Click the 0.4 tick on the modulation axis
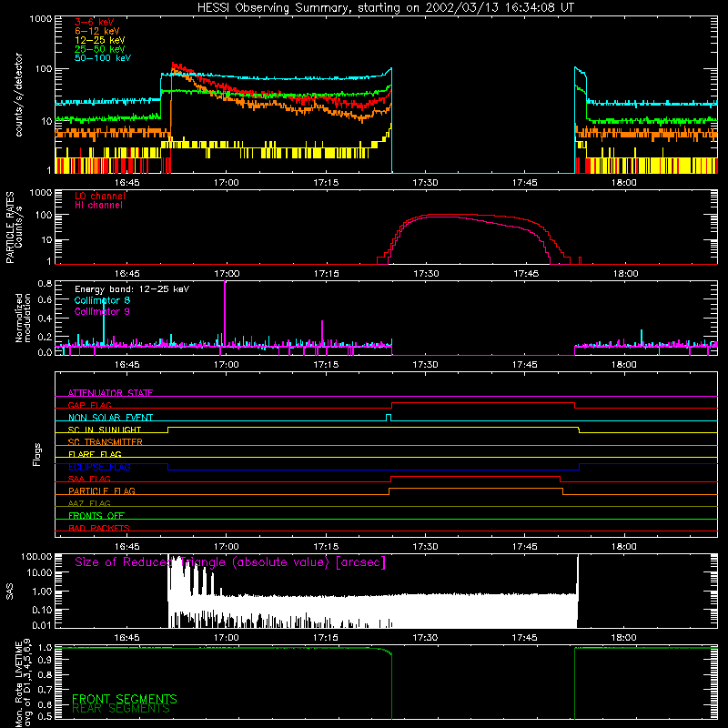728x728 pixels. [x=45, y=318]
